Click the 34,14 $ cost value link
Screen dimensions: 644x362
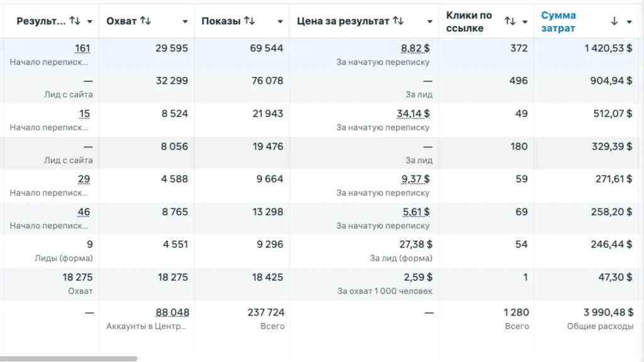click(413, 114)
